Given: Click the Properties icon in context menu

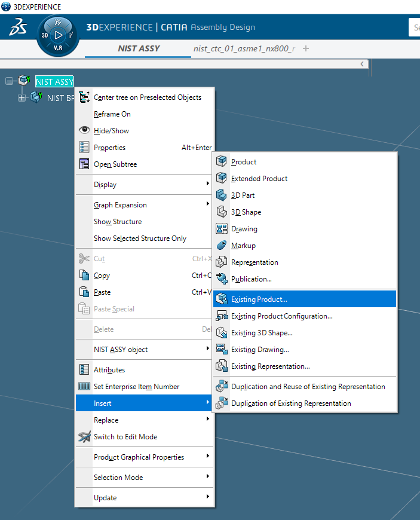Looking at the screenshot, I should (84, 147).
